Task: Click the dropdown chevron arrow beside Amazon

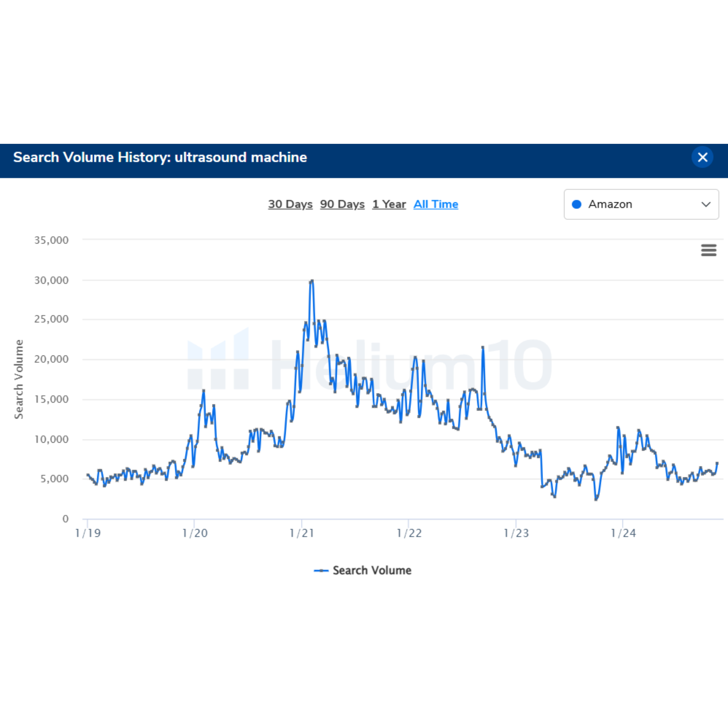Action: tap(706, 204)
